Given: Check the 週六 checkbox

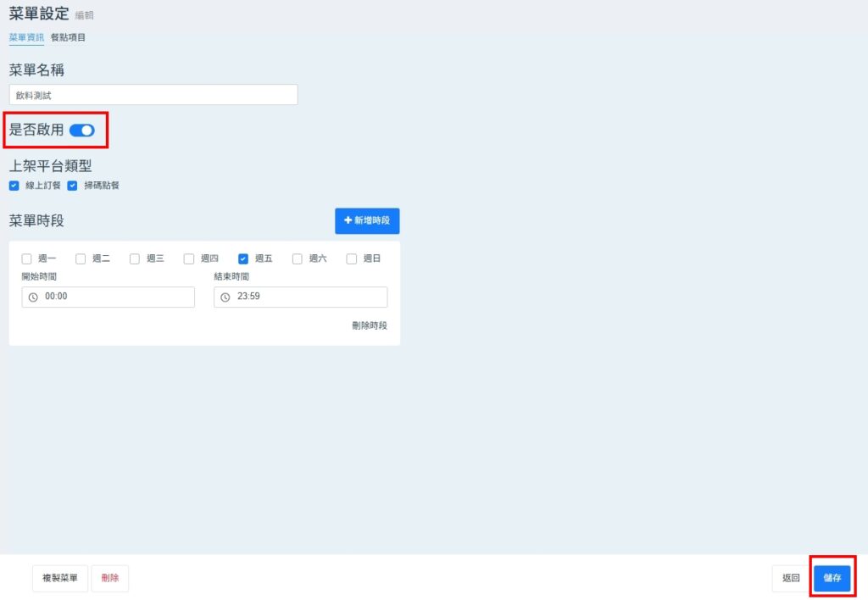Looking at the screenshot, I should click(x=298, y=259).
